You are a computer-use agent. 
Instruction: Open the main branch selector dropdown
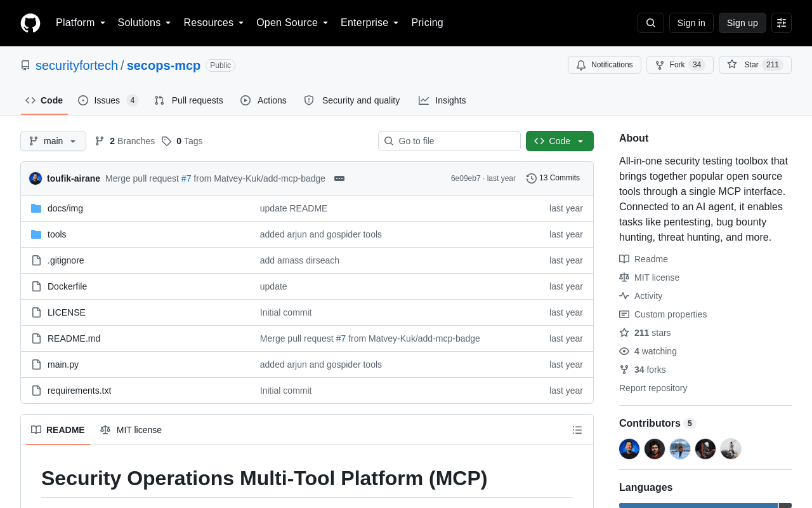coord(53,141)
